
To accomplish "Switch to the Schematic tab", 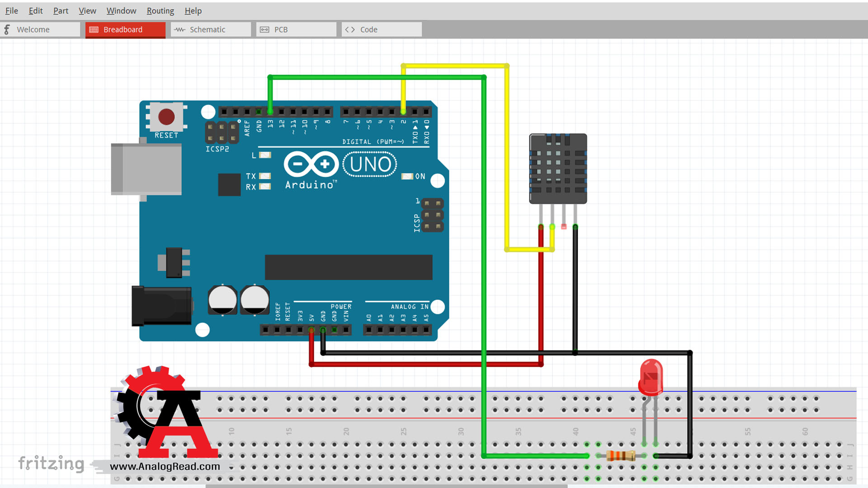I will click(211, 29).
